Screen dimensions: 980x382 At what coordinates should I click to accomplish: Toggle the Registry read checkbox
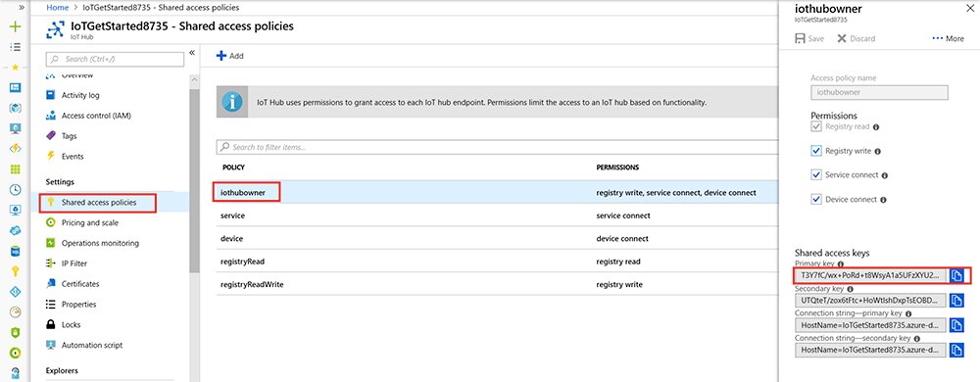[816, 126]
